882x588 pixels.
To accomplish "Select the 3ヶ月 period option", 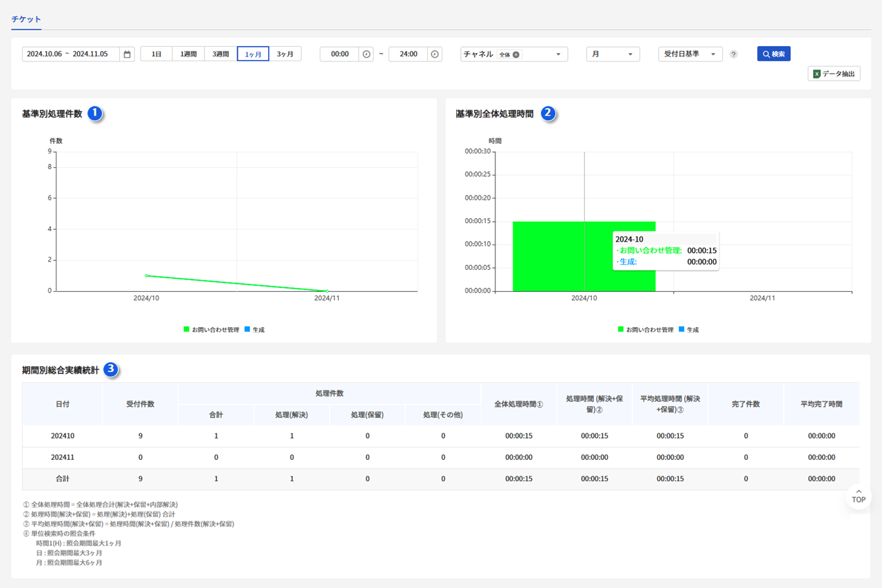I will point(285,54).
